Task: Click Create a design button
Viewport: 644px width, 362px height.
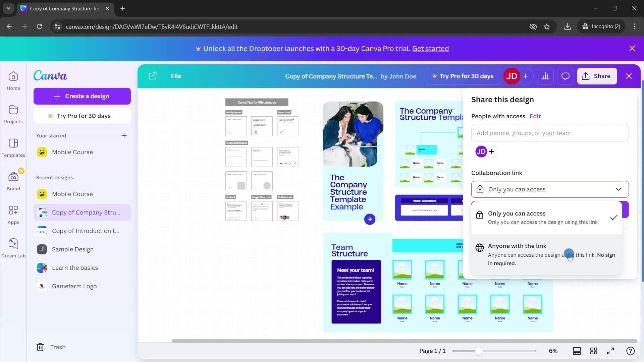Action: [82, 96]
